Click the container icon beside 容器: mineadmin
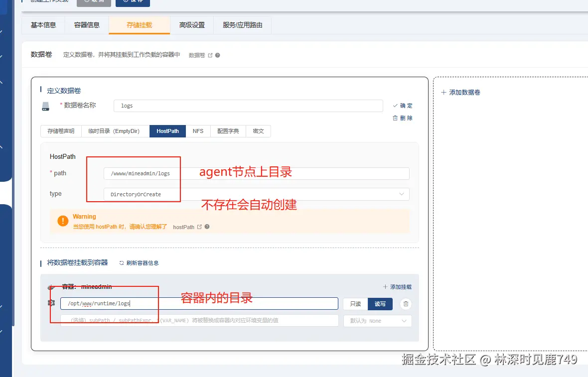The height and width of the screenshot is (377, 588). (x=51, y=287)
